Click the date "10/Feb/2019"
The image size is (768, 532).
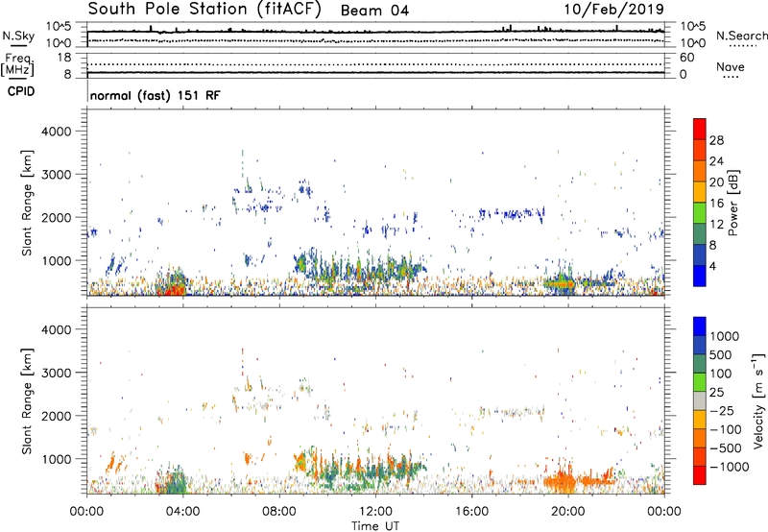(613, 10)
